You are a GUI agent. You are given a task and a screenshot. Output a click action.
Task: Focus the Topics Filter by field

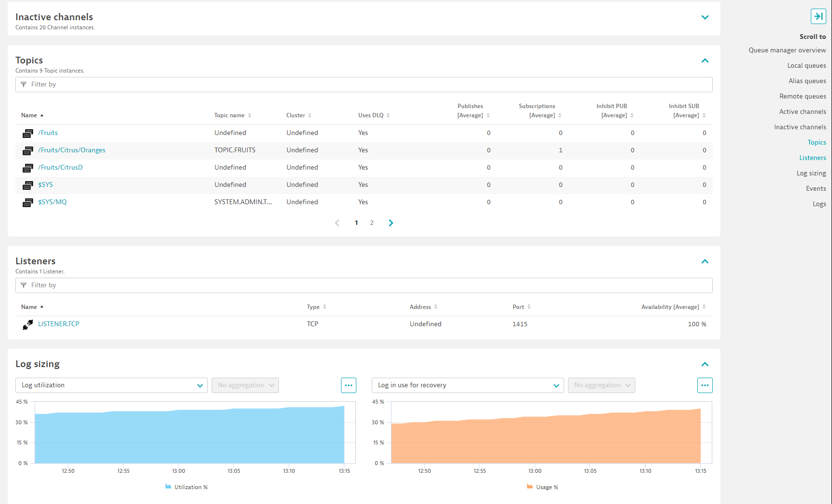pyautogui.click(x=364, y=85)
